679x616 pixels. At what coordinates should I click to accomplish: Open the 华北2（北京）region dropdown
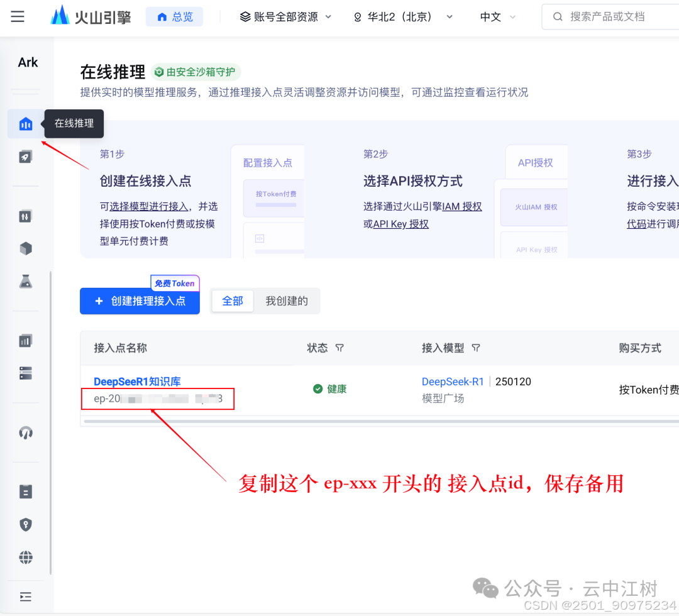click(x=403, y=17)
